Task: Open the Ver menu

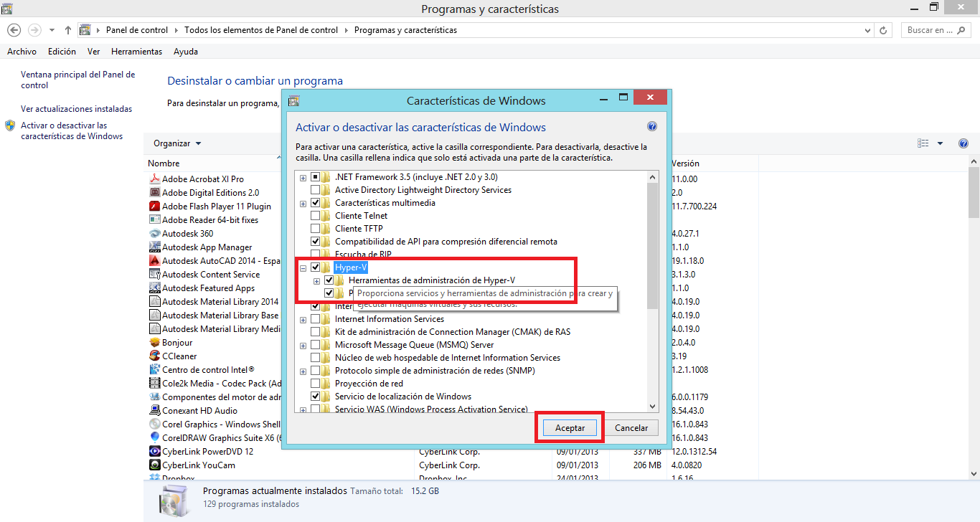Action: (93, 52)
